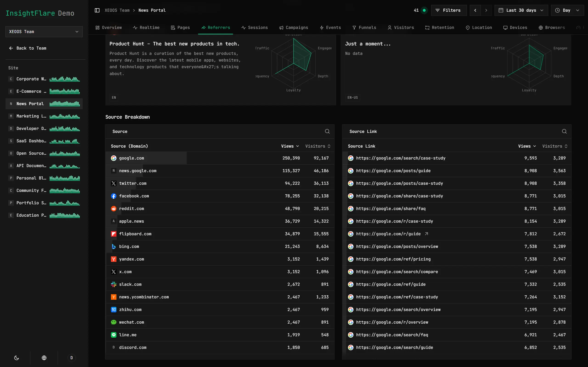Click the flipboard.com icon
The image size is (588, 367).
point(114,234)
